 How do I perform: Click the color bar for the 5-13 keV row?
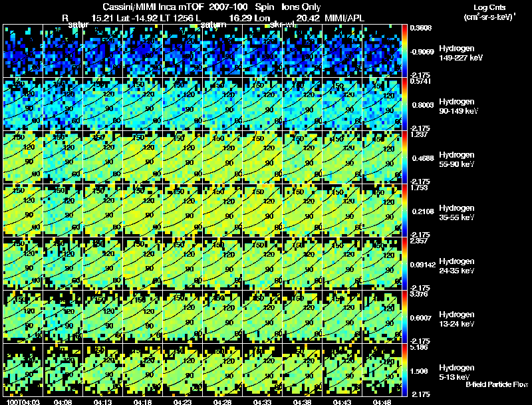pyautogui.click(x=404, y=370)
